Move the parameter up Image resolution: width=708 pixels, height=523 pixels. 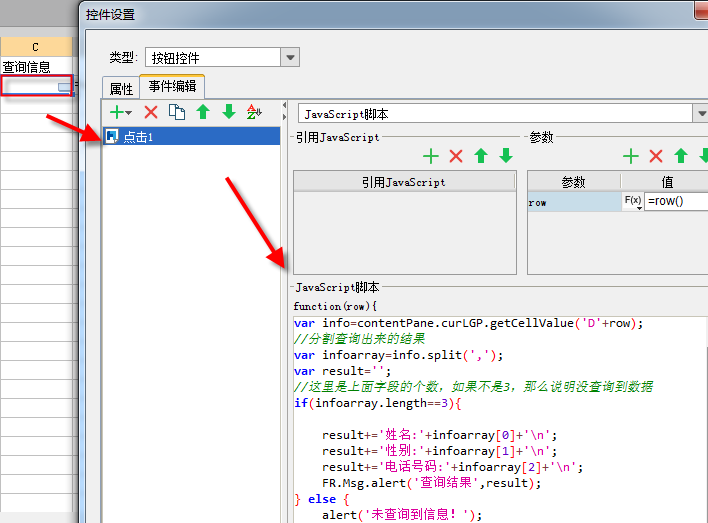[x=681, y=156]
